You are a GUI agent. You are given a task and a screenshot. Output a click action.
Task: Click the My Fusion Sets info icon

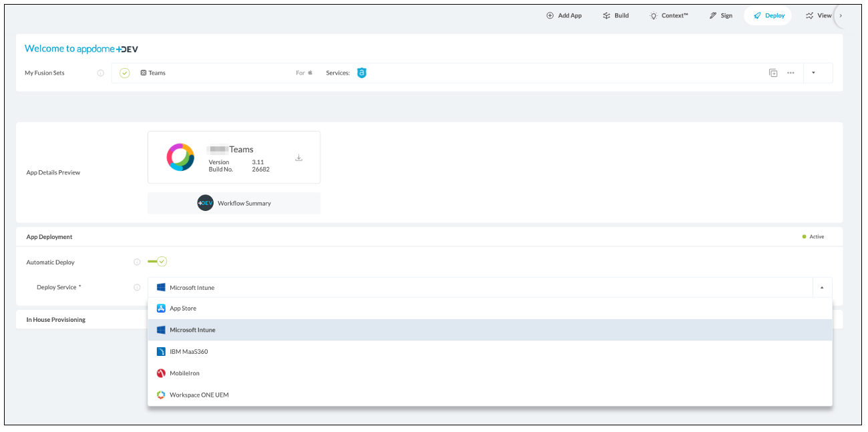[101, 73]
